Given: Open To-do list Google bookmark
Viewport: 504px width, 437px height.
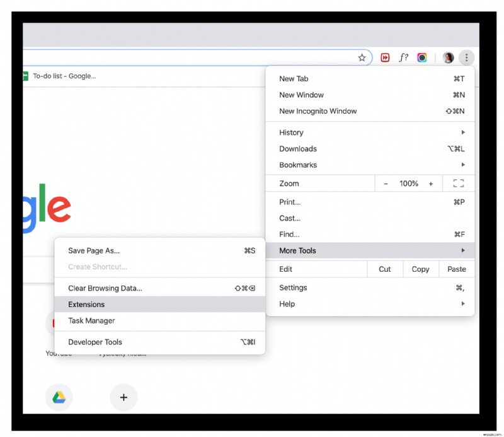Looking at the screenshot, I should pos(60,76).
